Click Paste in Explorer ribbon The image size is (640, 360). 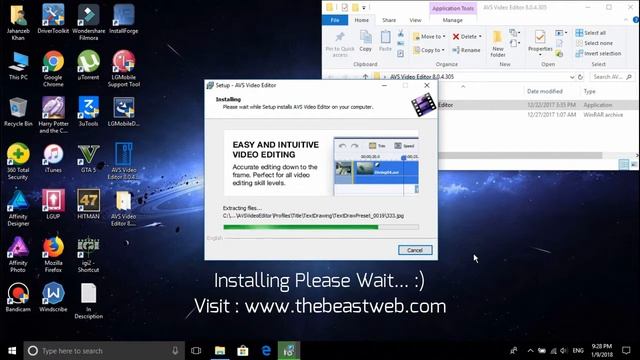[x=385, y=42]
